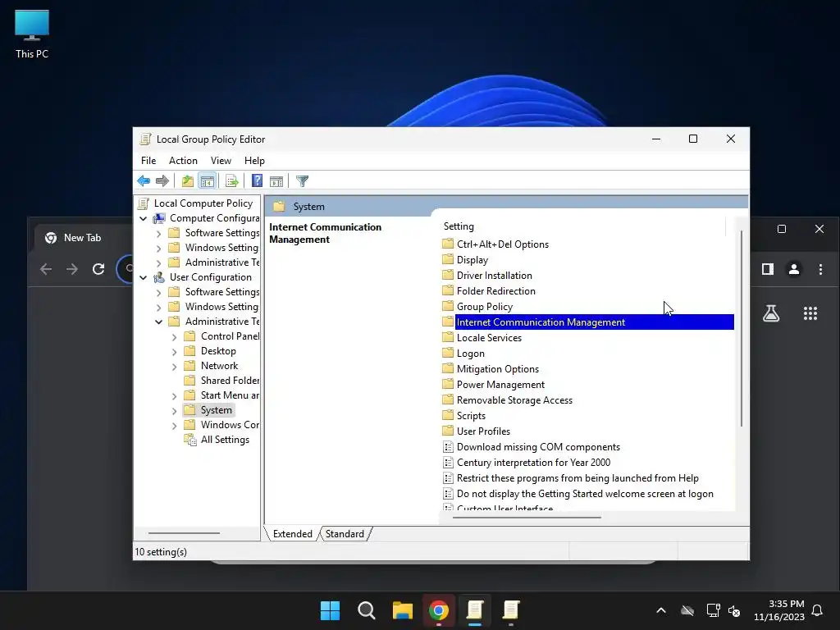Switch to the Standard tab
This screenshot has width=840, height=630.
(x=345, y=533)
